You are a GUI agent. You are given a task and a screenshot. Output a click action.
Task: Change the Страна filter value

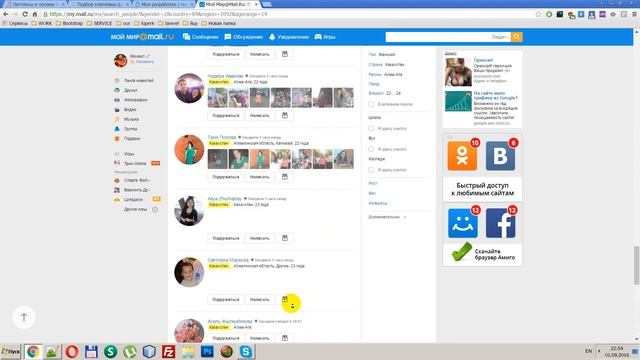(x=394, y=64)
